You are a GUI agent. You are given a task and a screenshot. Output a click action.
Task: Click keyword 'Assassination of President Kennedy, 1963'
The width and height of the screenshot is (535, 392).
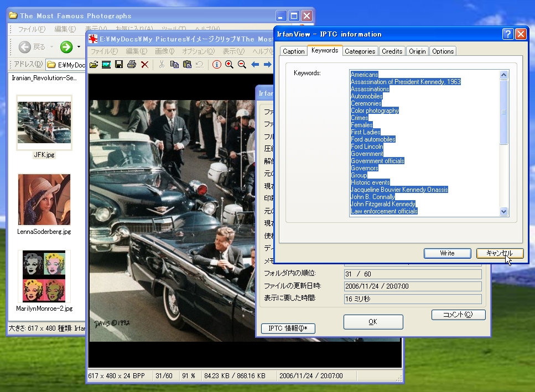coord(406,82)
